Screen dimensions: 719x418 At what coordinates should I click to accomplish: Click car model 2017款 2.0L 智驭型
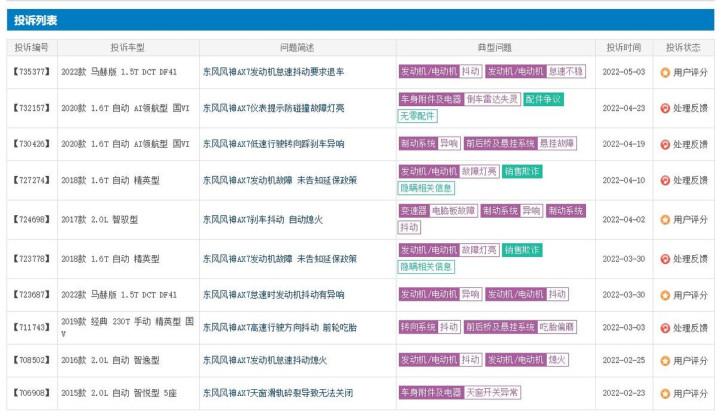100,220
